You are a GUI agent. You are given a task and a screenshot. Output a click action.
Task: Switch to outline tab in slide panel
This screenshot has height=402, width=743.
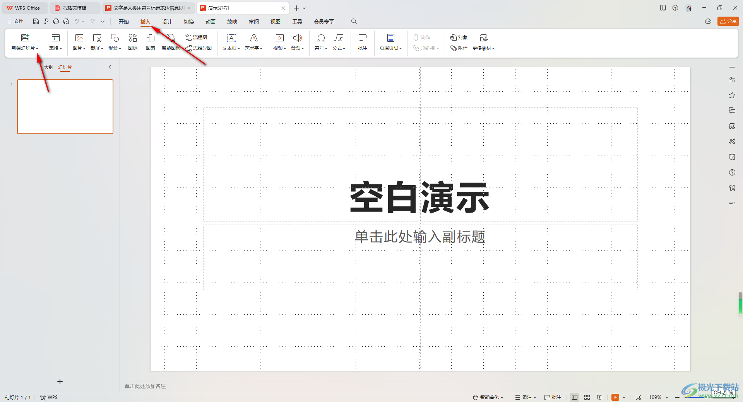pyautogui.click(x=48, y=67)
